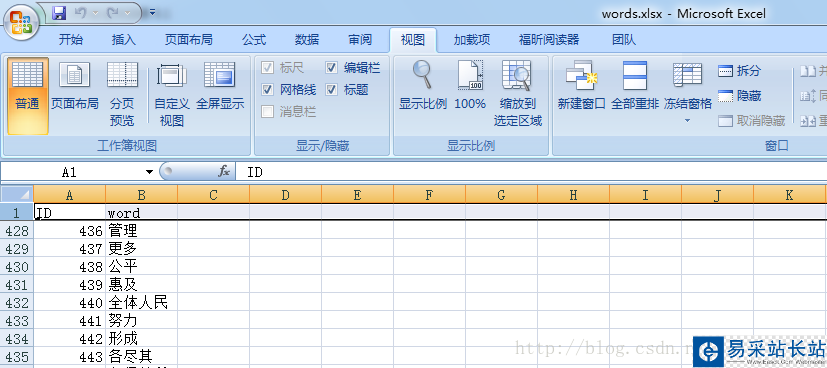The height and width of the screenshot is (368, 827).
Task: Switch to 页面布局 page layout view
Action: 74,87
